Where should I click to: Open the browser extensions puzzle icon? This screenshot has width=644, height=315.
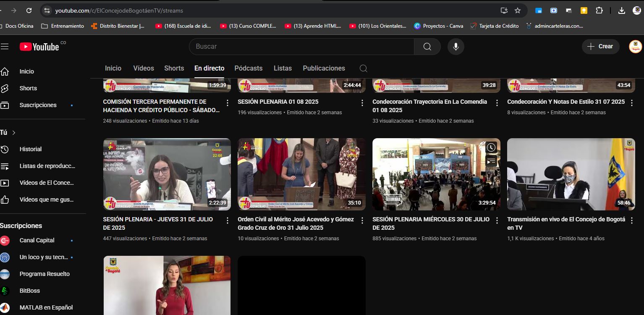(599, 10)
